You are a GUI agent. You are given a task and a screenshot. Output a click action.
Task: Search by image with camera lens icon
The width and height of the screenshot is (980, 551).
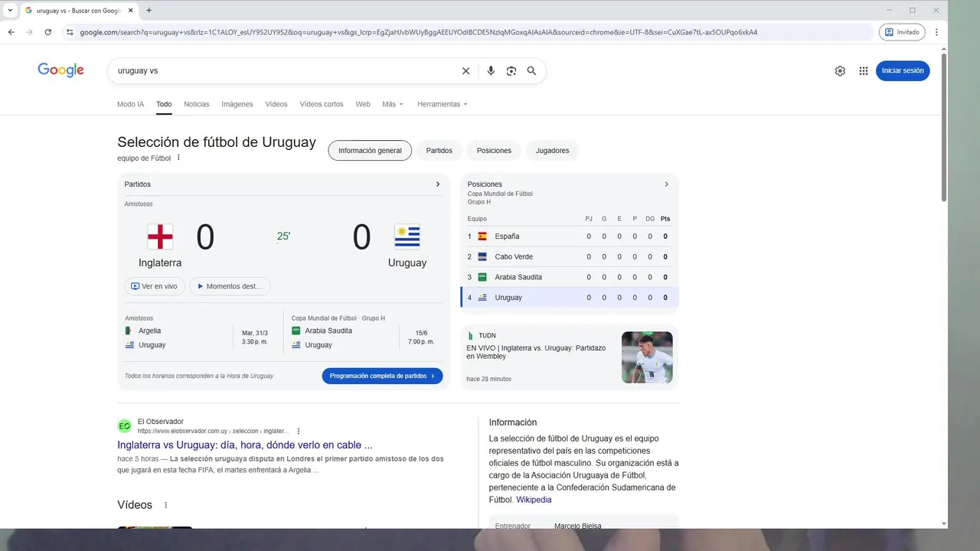pos(511,70)
